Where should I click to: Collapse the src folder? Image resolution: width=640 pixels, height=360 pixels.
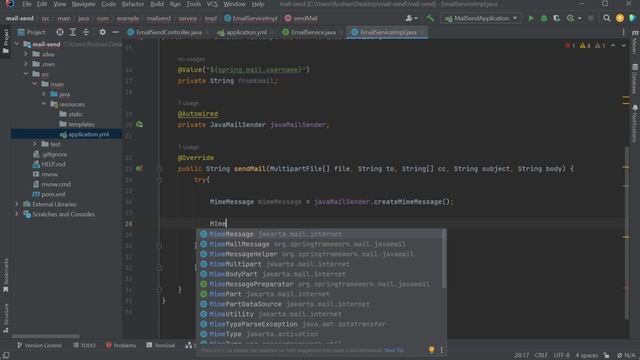coord(26,74)
